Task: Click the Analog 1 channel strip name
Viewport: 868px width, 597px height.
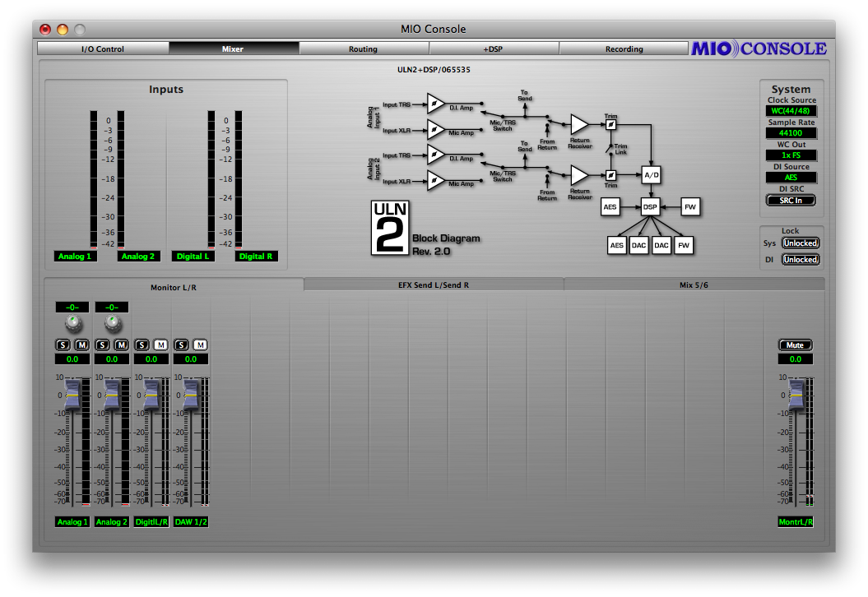Action: pyautogui.click(x=72, y=521)
